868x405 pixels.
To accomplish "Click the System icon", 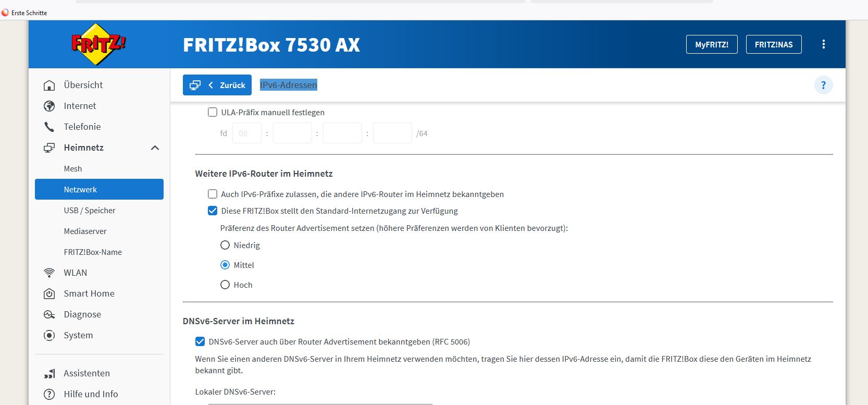I will coord(49,335).
